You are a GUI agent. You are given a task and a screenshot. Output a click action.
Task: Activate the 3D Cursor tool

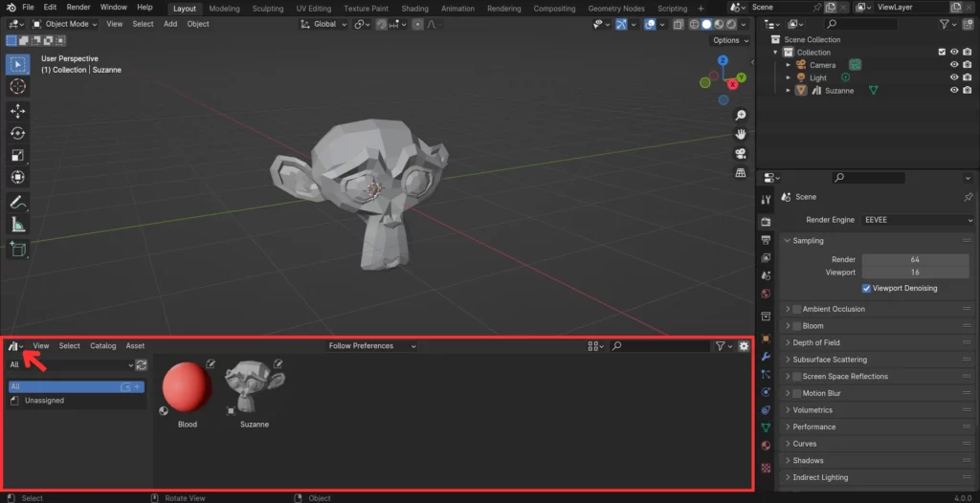[x=17, y=87]
